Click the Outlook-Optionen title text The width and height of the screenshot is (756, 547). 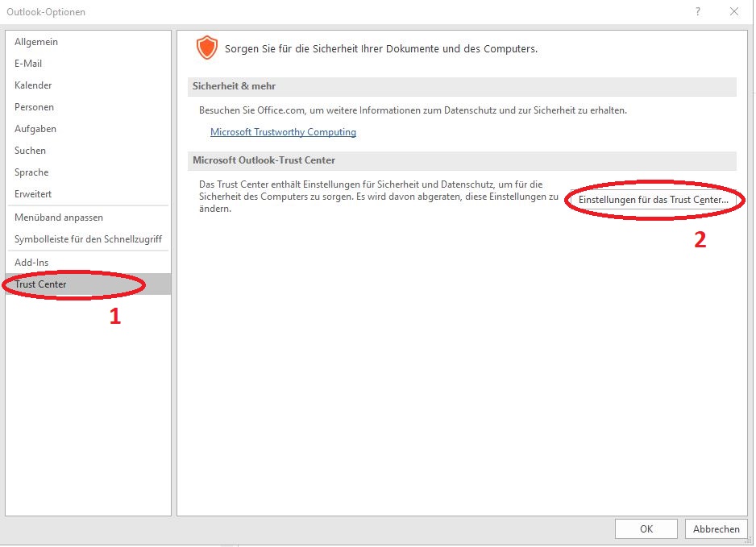point(46,12)
